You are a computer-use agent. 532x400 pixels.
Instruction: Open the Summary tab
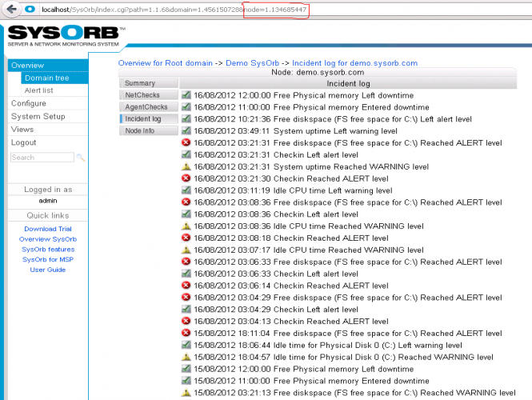coord(149,83)
